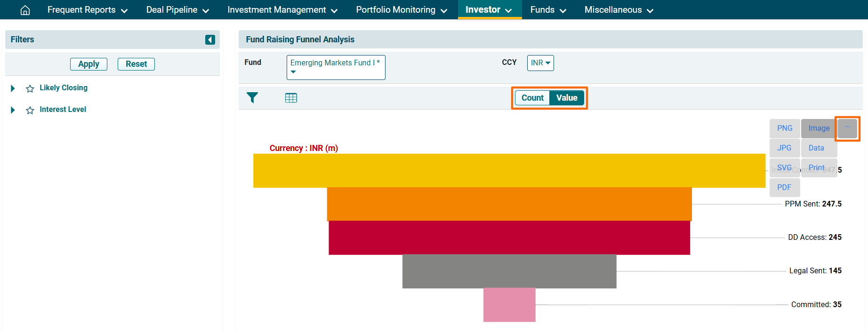The image size is (868, 333).
Task: Click the Apply filters button
Action: click(88, 64)
